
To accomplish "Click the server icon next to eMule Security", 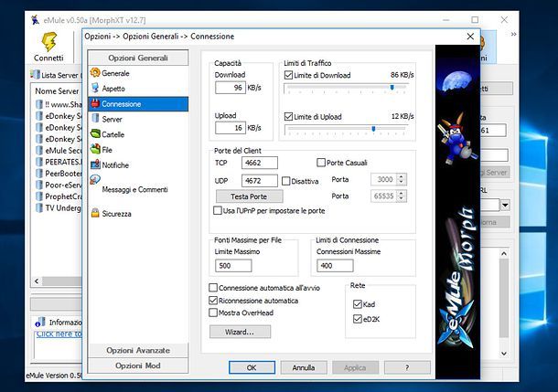I will (x=39, y=151).
